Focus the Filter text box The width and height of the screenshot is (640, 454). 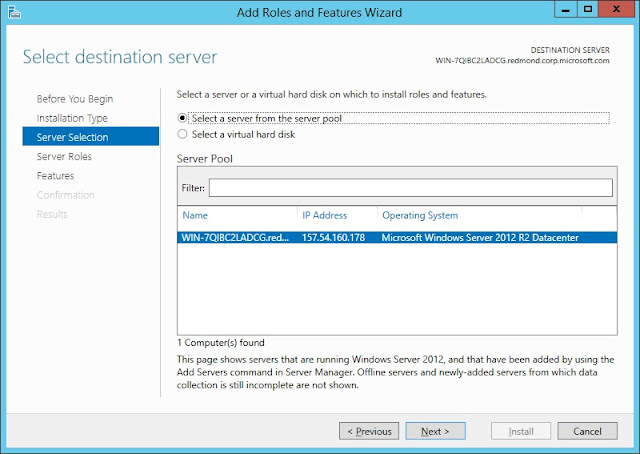pyautogui.click(x=409, y=188)
